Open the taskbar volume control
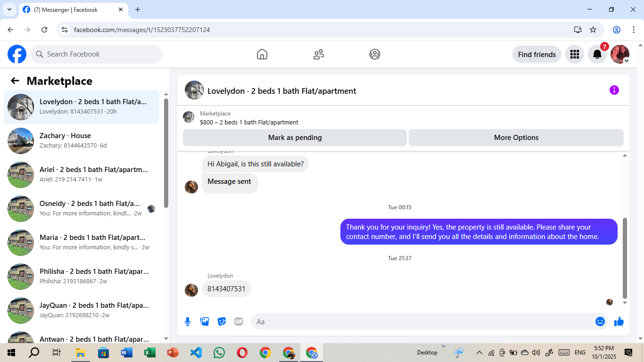 (x=536, y=353)
